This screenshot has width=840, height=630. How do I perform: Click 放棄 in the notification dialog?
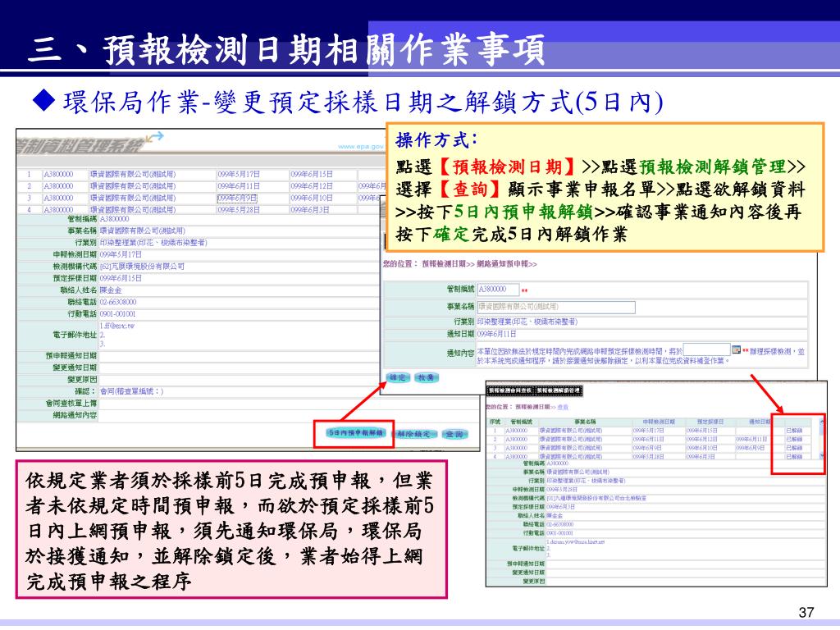(427, 377)
